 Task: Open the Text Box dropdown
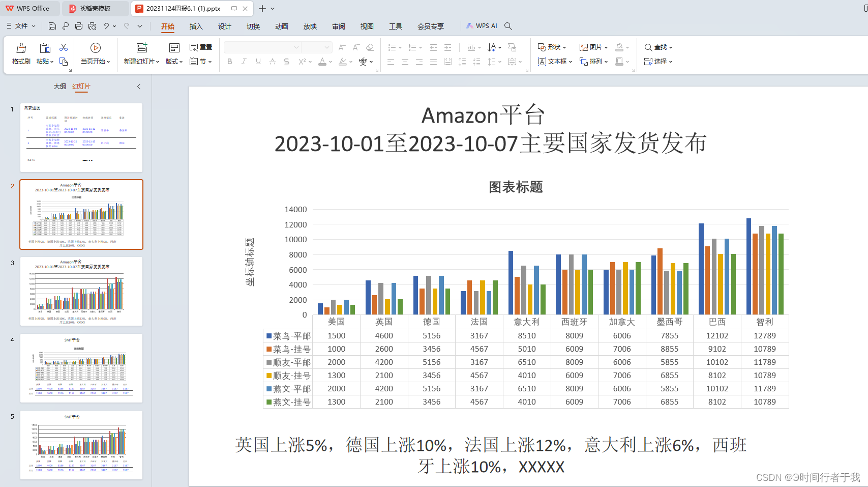click(x=555, y=62)
